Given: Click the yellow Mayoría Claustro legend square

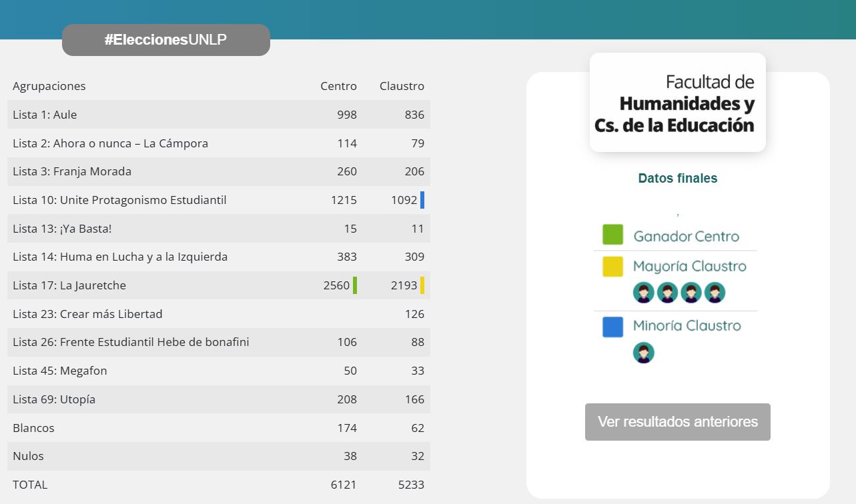Looking at the screenshot, I should 612,267.
